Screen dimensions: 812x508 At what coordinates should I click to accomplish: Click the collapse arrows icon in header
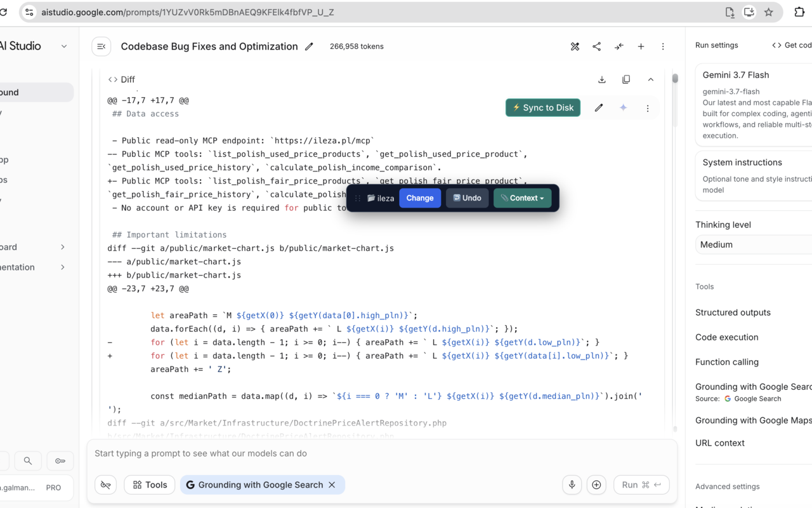click(x=619, y=46)
